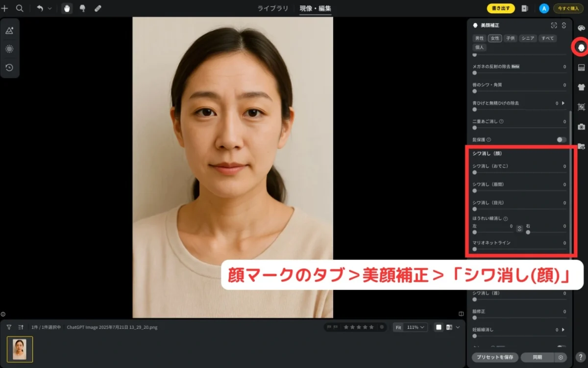Open the effects sun-circle icon in left panel
The width and height of the screenshot is (588, 368).
pos(9,49)
